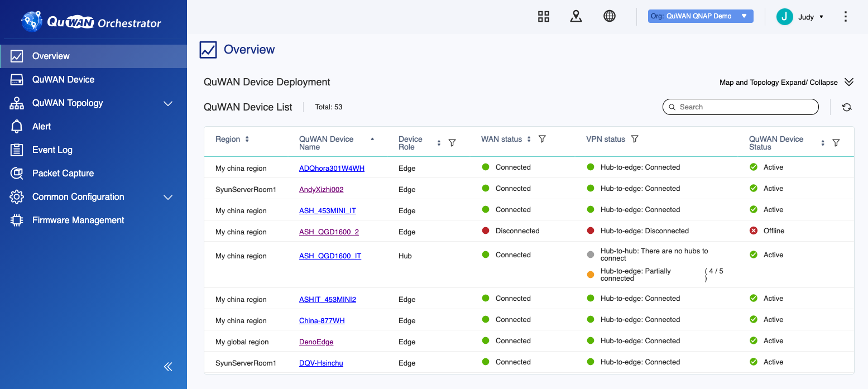Click the WAN status filter icon
This screenshot has height=389, width=868.
[542, 139]
